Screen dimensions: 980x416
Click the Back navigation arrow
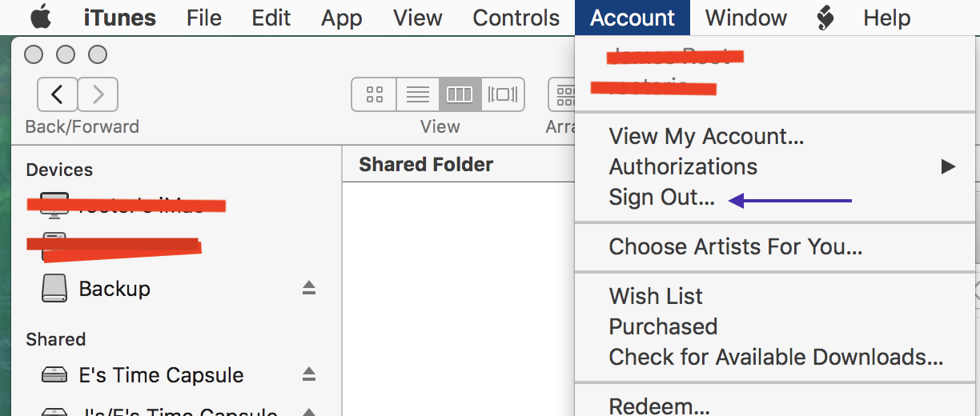click(x=58, y=94)
